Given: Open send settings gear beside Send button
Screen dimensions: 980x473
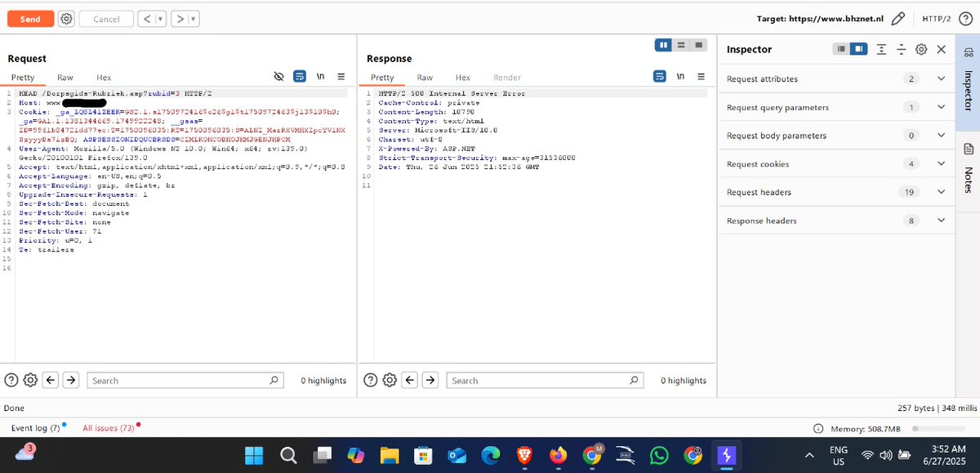Looking at the screenshot, I should pyautogui.click(x=66, y=18).
